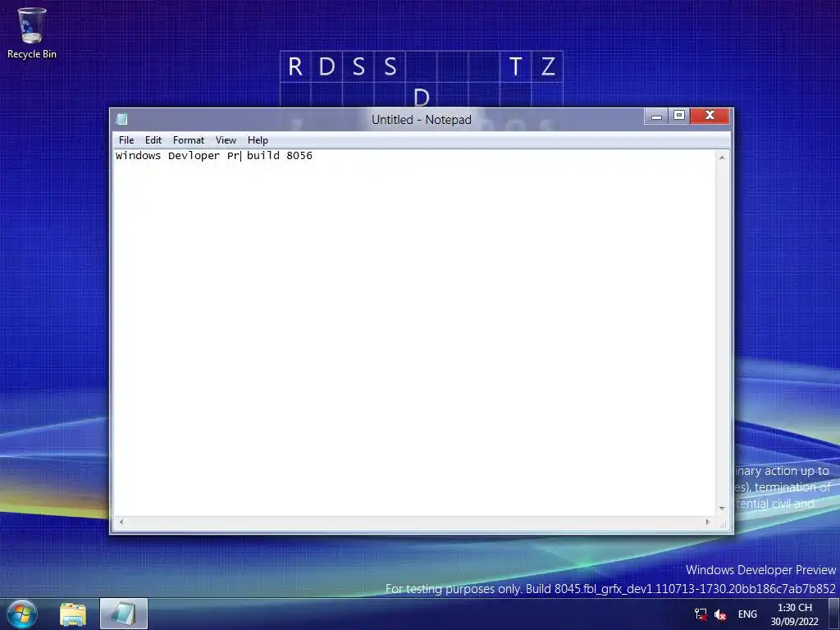Click the 'Untitled - Notepad' title text

[422, 120]
